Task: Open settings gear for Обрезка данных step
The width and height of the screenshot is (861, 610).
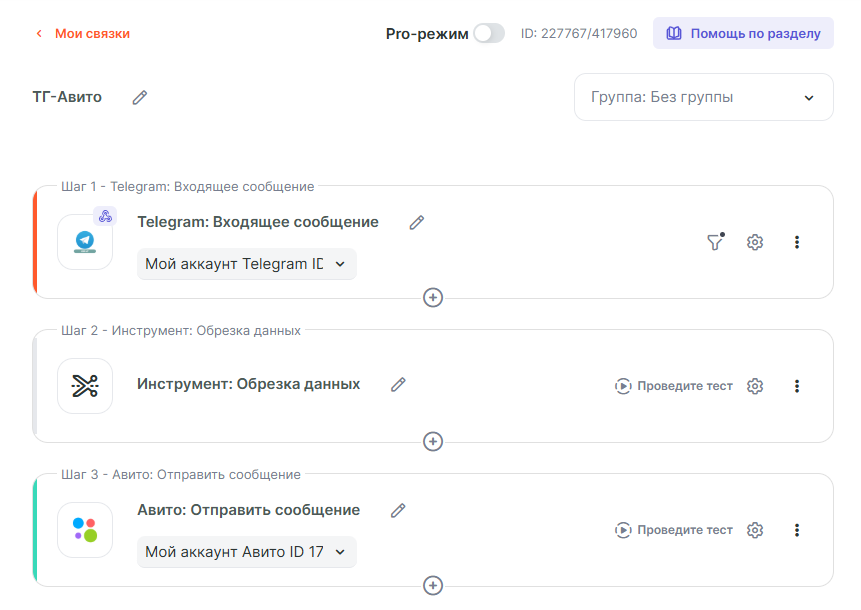Action: [x=755, y=386]
